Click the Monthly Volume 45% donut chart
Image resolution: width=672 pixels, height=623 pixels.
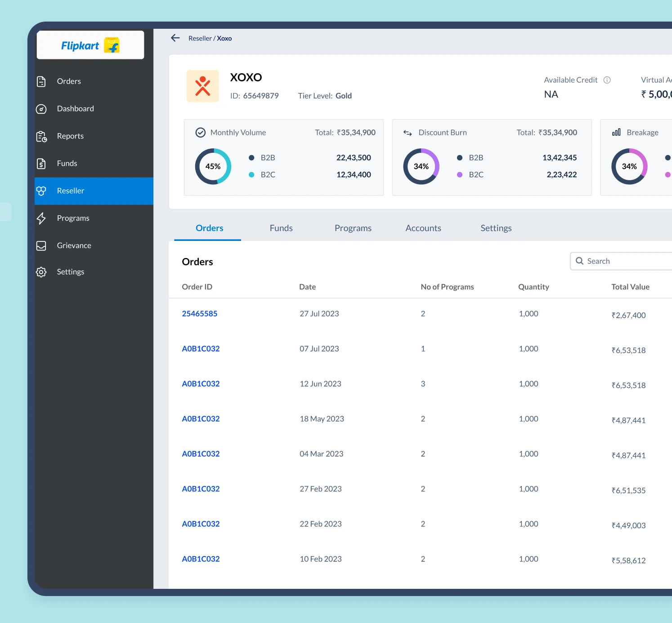coord(213,166)
